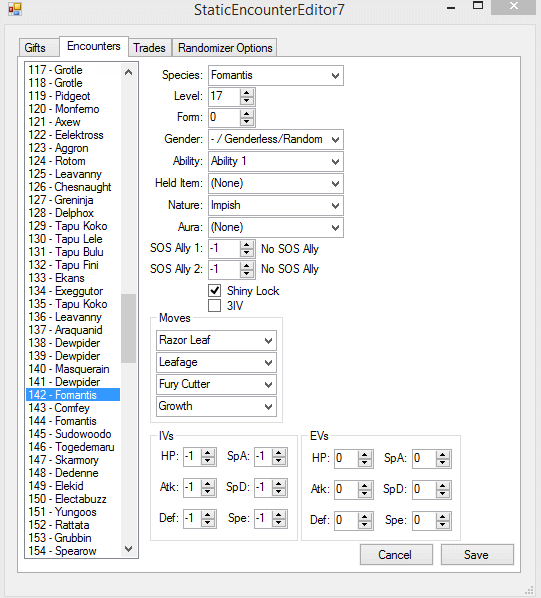541x598 pixels.
Task: Expand the Leafage move dropdown
Action: click(216, 362)
